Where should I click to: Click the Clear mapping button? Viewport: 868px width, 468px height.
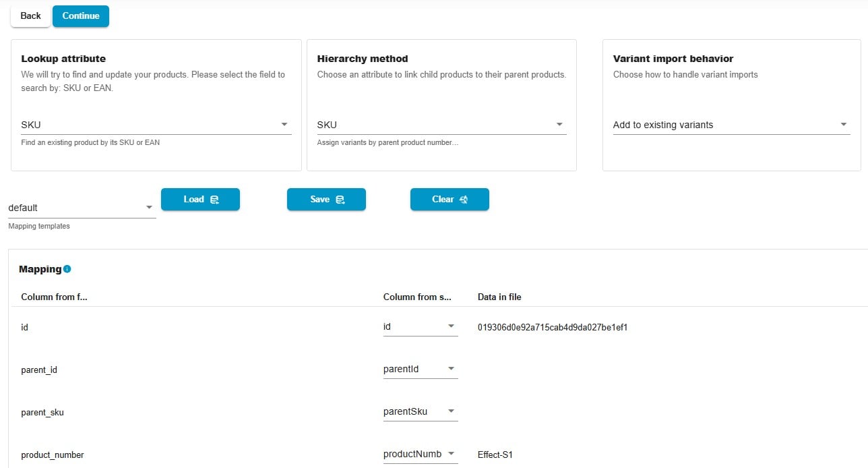tap(449, 200)
